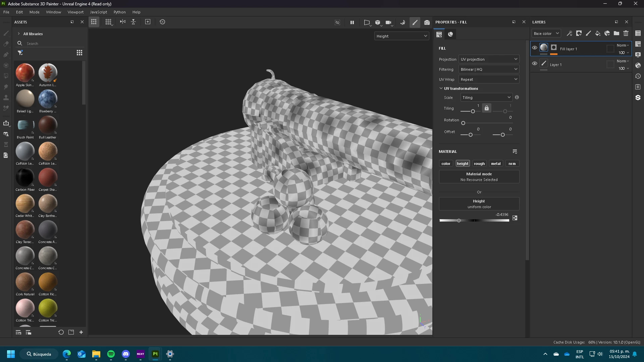Hide Layer 1 using its eye icon

535,63
